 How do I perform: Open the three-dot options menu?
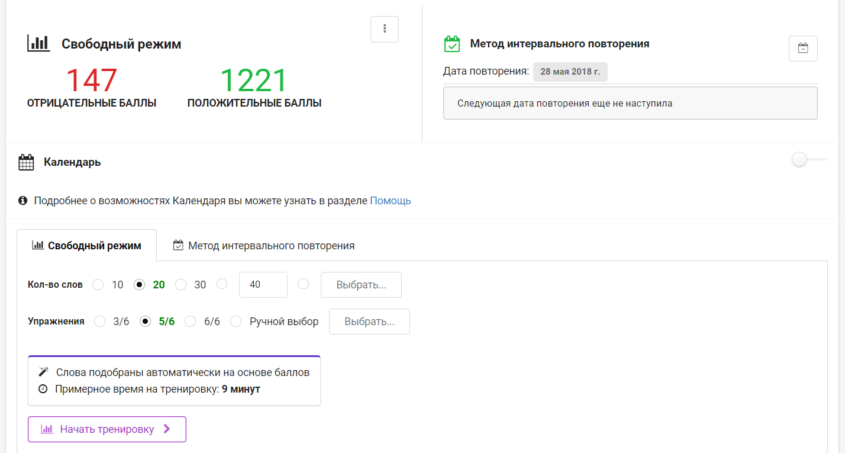coord(384,29)
